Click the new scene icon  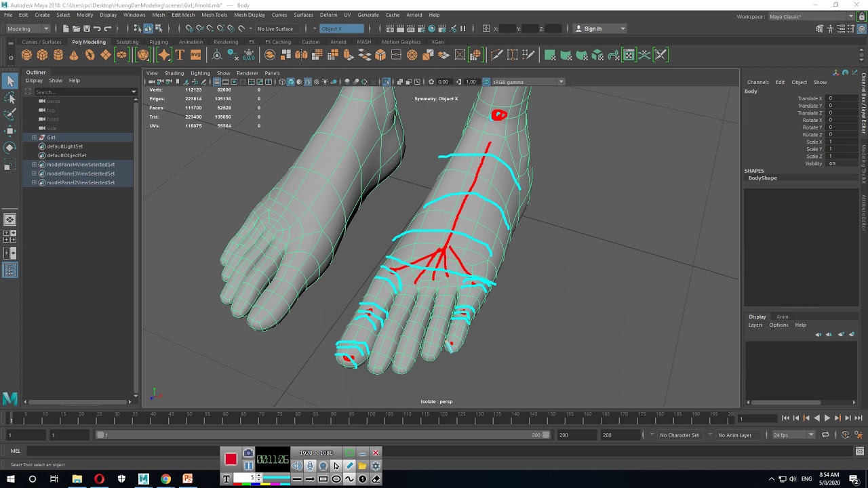pos(66,28)
